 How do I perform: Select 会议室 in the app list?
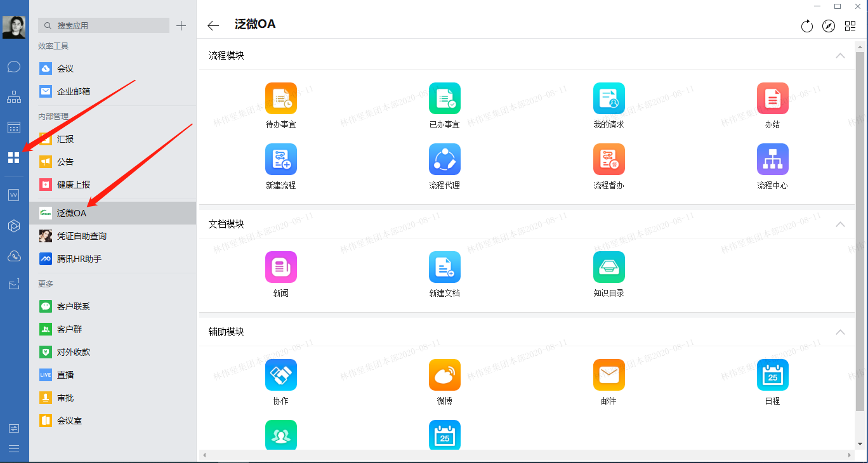point(113,421)
